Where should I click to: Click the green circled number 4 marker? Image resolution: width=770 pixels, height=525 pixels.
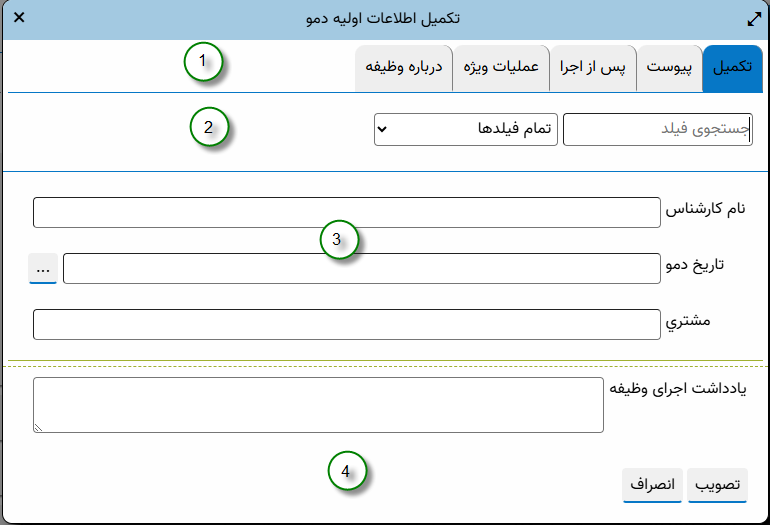point(346,470)
